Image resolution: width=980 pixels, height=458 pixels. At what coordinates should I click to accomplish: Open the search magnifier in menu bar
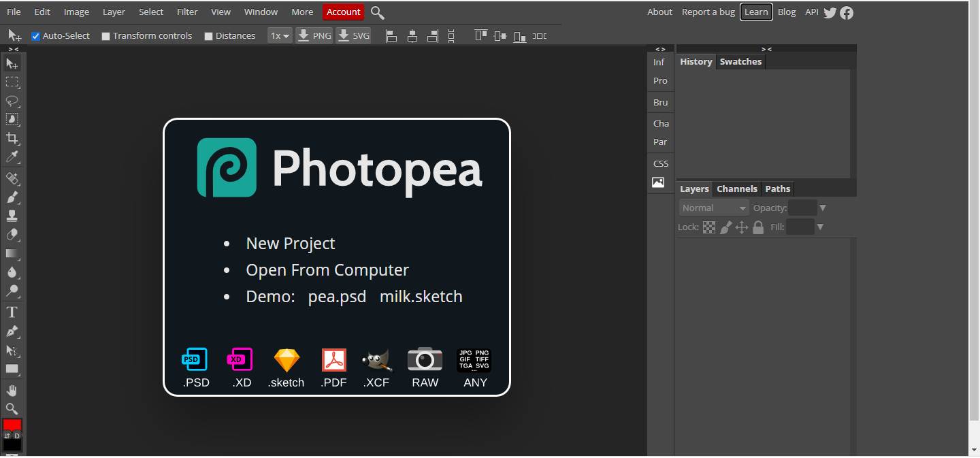(378, 12)
